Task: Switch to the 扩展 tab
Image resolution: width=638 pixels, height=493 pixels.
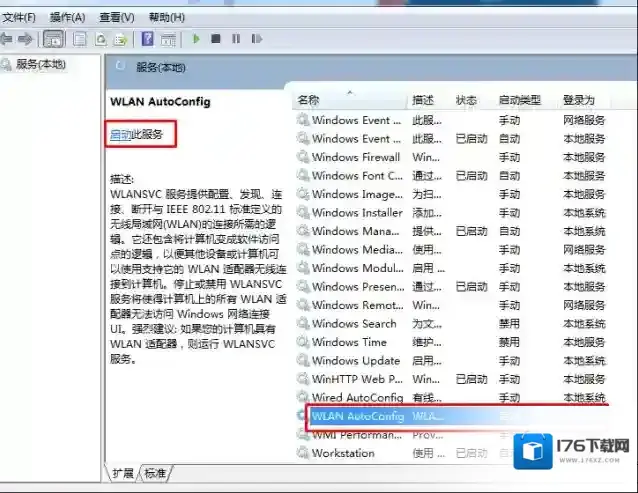Action: [x=123, y=473]
